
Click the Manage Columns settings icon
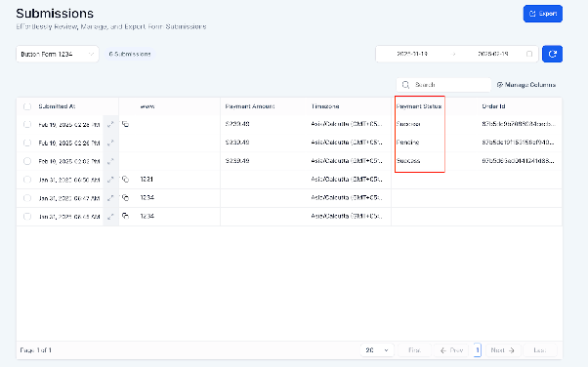tap(499, 85)
